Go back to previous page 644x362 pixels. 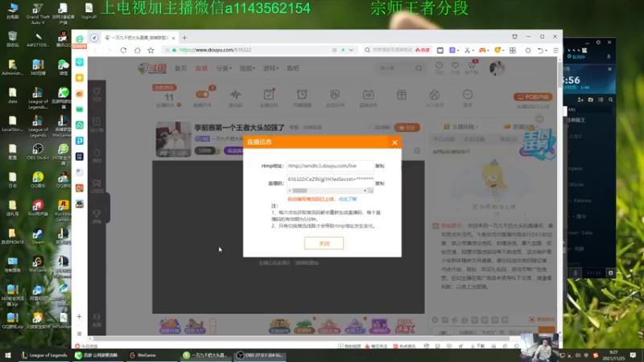[95, 50]
